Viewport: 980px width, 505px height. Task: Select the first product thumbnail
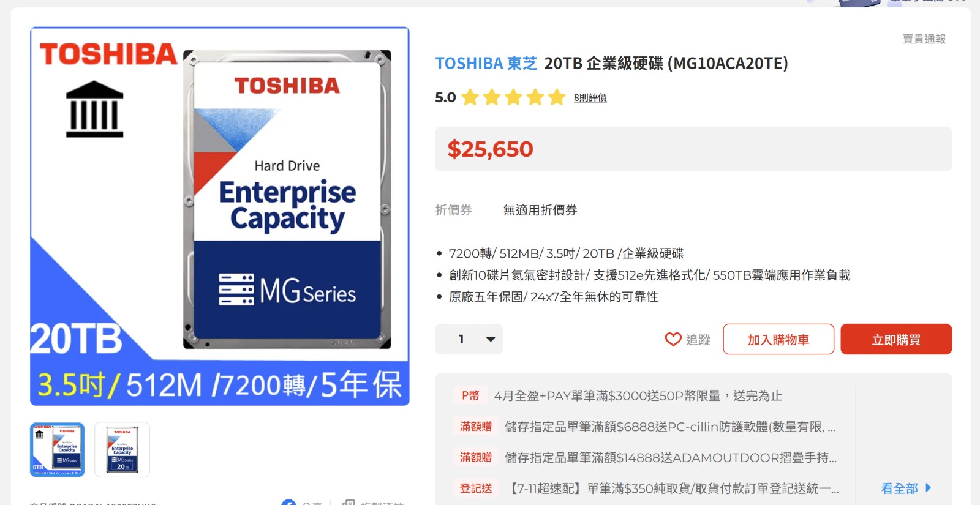pos(58,449)
